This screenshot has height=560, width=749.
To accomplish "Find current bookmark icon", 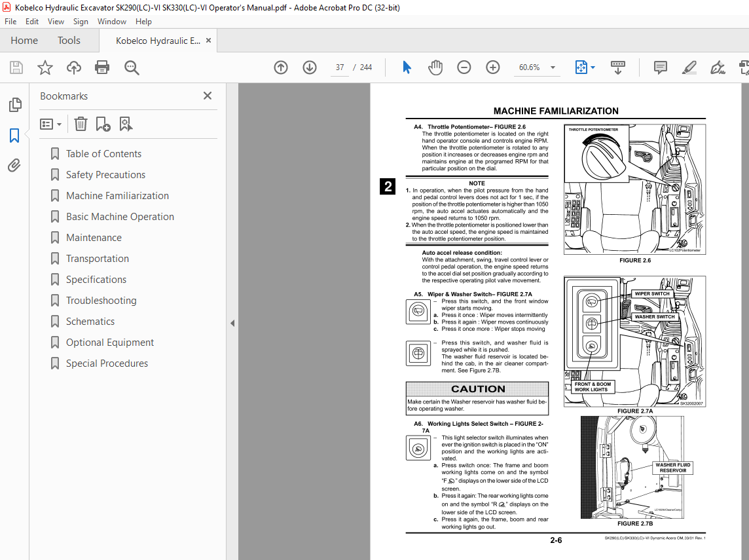I will pos(126,124).
